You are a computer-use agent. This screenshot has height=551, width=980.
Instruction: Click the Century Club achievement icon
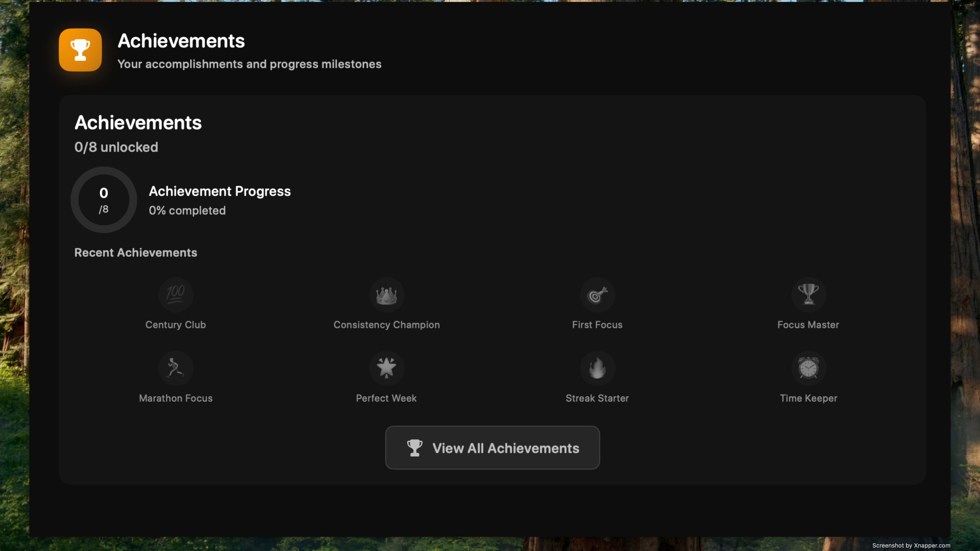coord(175,295)
